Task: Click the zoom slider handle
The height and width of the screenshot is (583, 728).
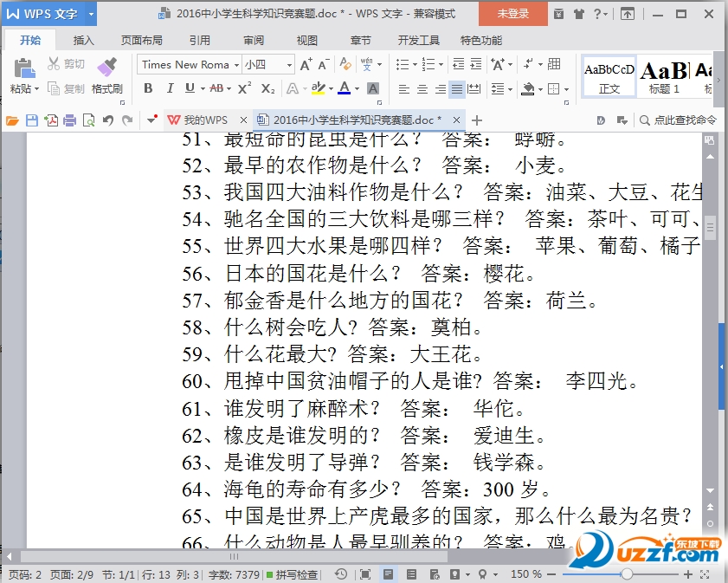Action: point(627,574)
